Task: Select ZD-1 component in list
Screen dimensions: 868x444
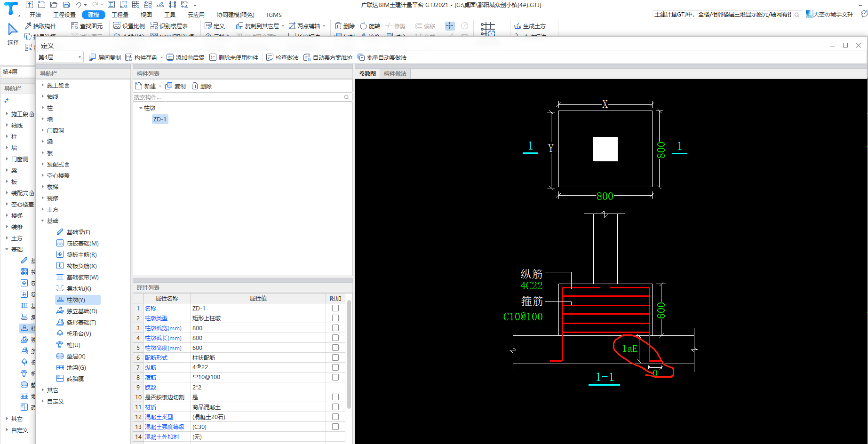Action: tap(160, 119)
